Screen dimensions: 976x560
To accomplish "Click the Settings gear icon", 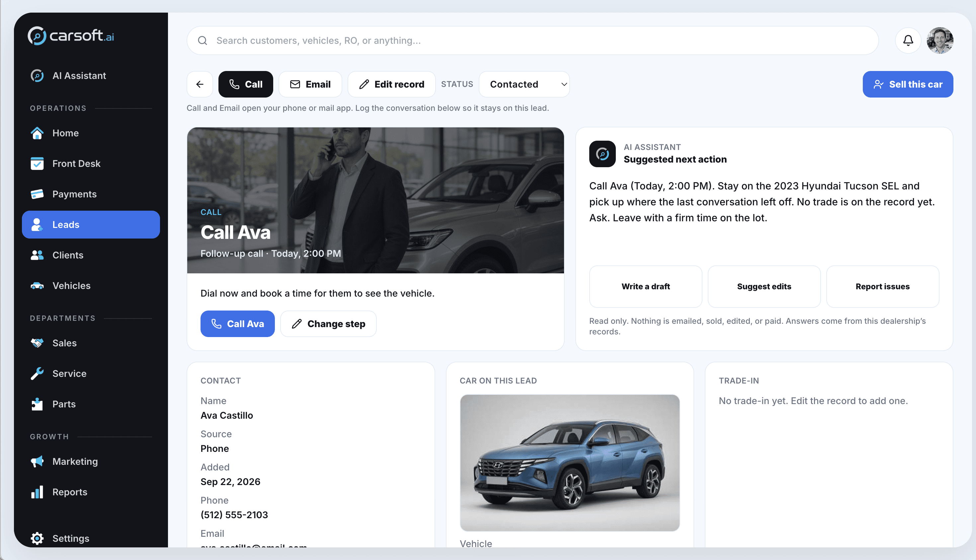I will point(37,538).
